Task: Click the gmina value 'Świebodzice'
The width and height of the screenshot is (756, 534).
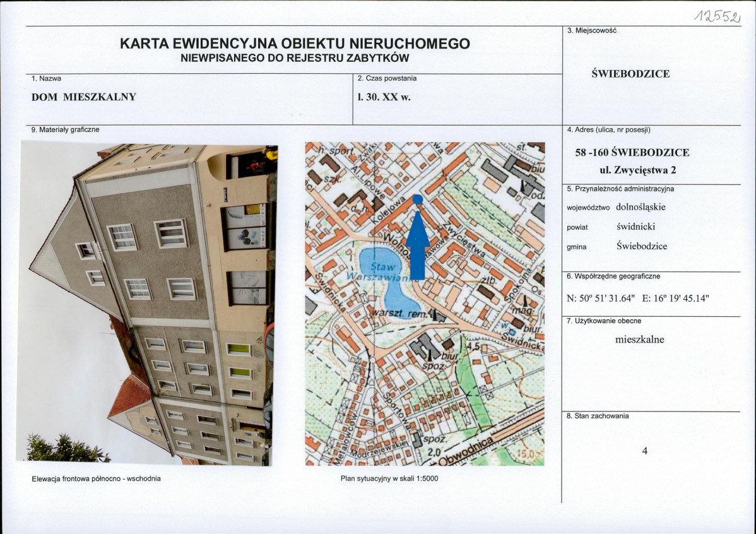Action: click(642, 246)
